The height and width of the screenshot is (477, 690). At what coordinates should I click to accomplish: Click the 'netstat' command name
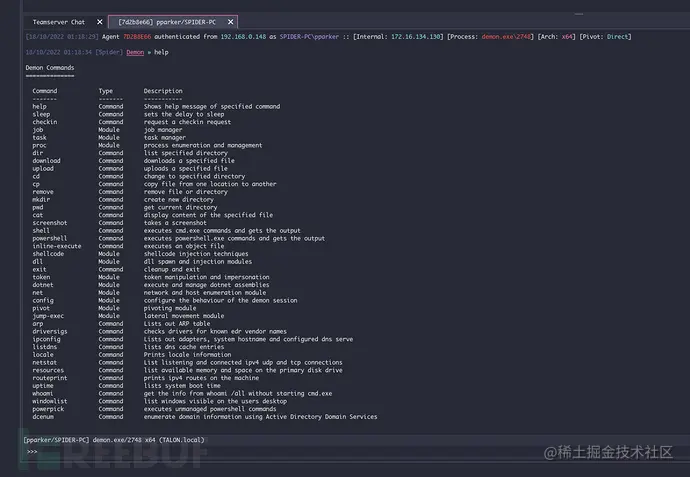pos(44,363)
